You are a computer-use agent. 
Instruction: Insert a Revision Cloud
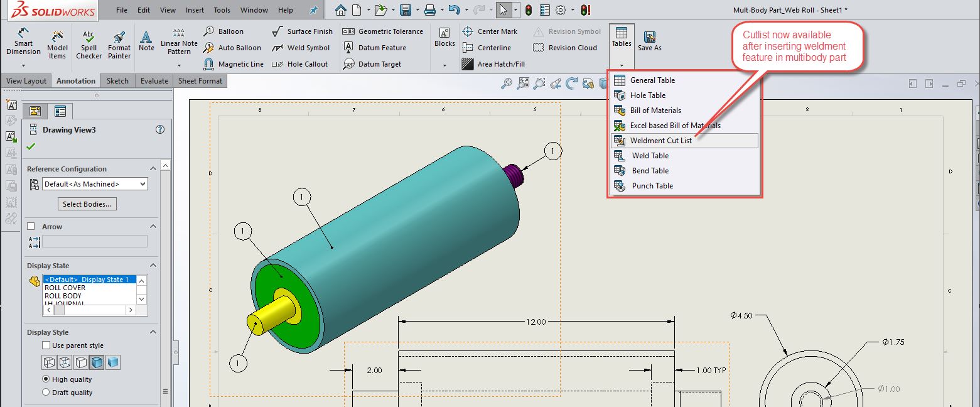565,48
